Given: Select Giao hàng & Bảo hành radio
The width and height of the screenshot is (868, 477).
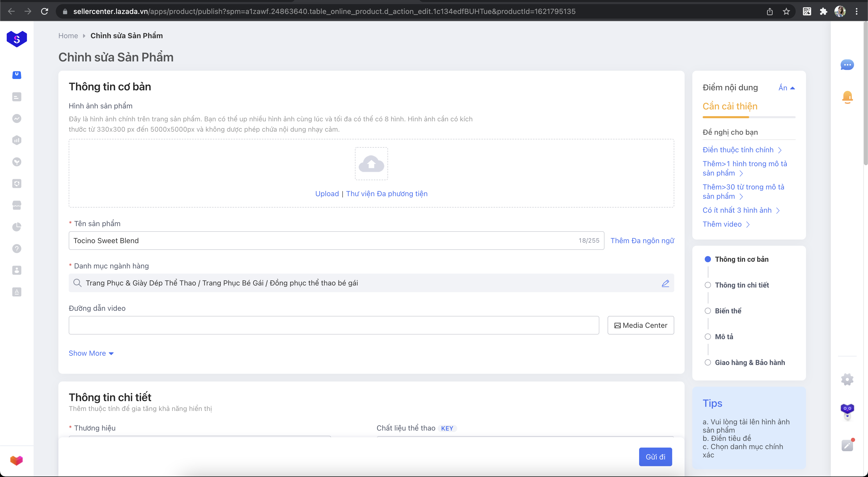Looking at the screenshot, I should (708, 363).
